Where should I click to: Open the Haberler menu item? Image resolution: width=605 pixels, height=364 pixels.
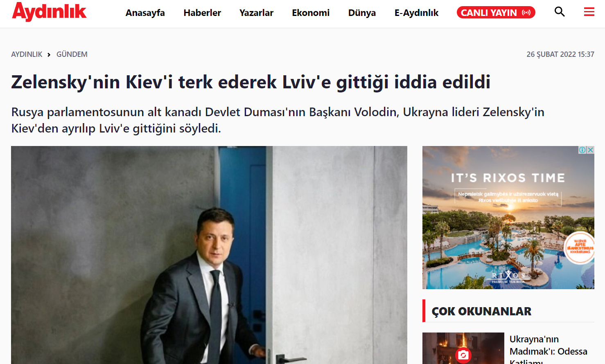click(202, 13)
